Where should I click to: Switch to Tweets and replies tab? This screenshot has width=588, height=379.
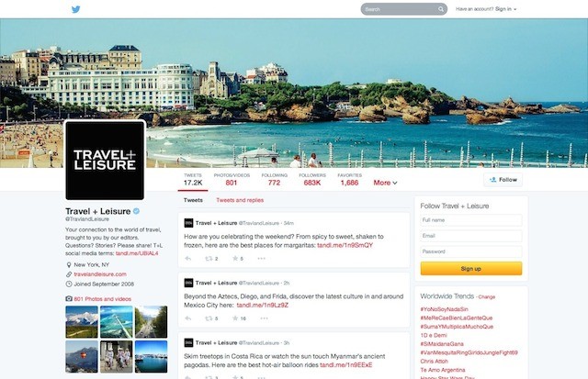[240, 199]
